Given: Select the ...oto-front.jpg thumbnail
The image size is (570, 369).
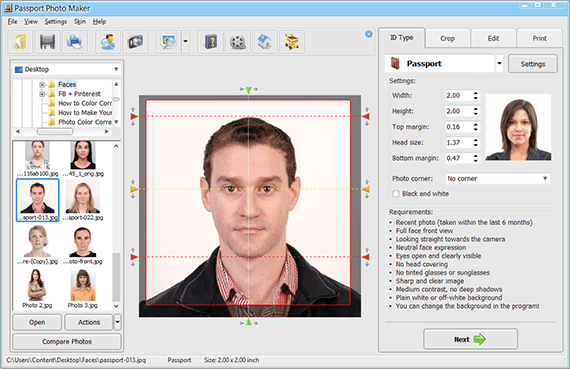Looking at the screenshot, I should click(83, 245).
